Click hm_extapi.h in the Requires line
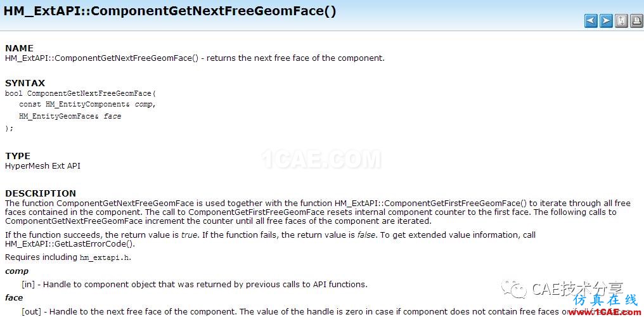The height and width of the screenshot is (317, 644). pyautogui.click(x=105, y=258)
